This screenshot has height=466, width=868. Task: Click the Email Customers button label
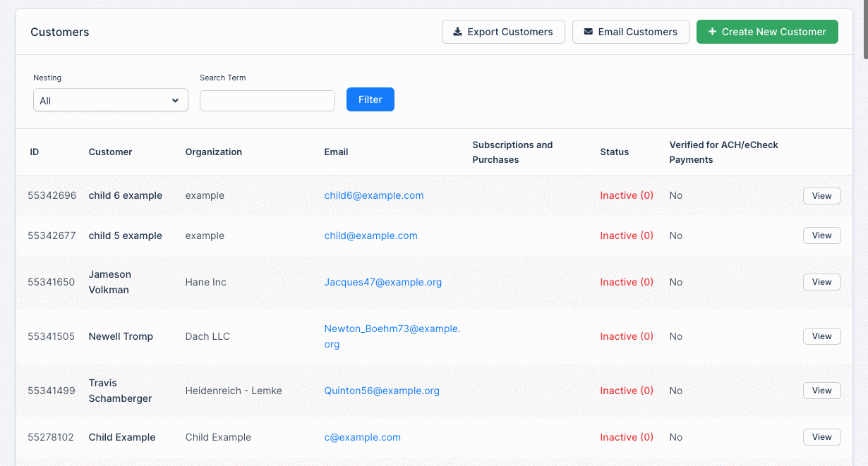pyautogui.click(x=638, y=32)
